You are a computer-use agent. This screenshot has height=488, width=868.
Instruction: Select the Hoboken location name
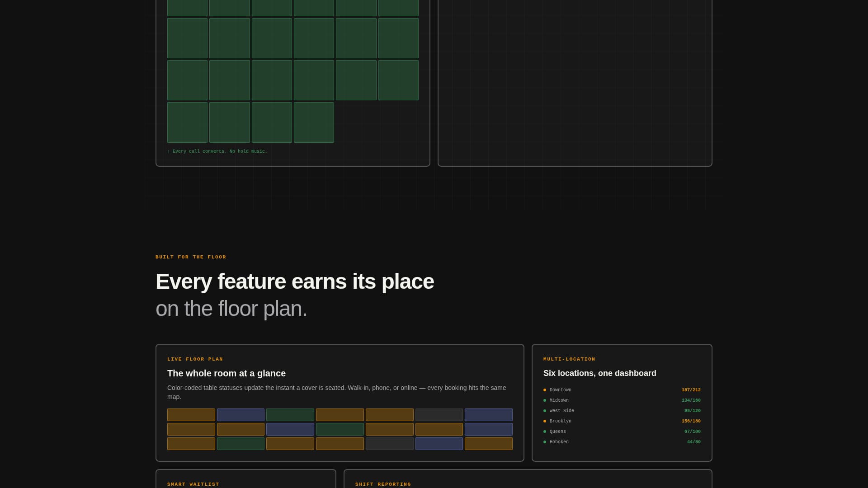[x=559, y=442]
